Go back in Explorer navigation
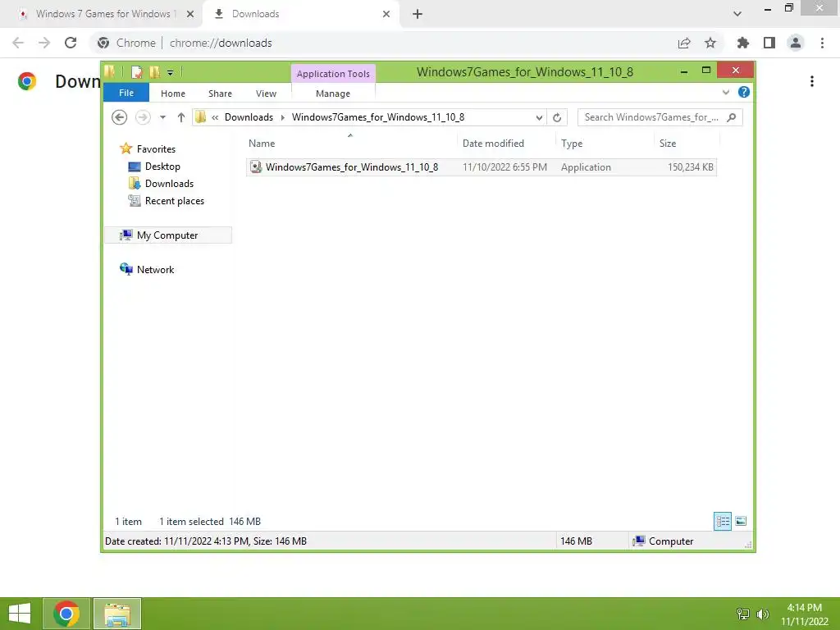 point(119,116)
